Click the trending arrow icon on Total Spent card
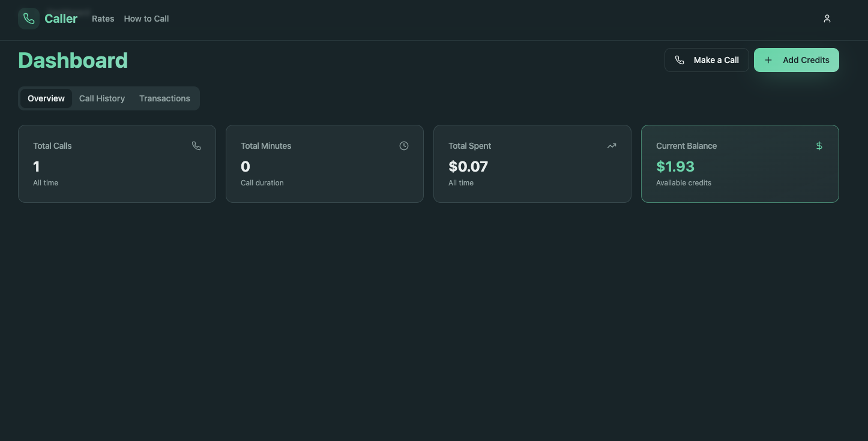Screen dimensions: 868x441 611,145
